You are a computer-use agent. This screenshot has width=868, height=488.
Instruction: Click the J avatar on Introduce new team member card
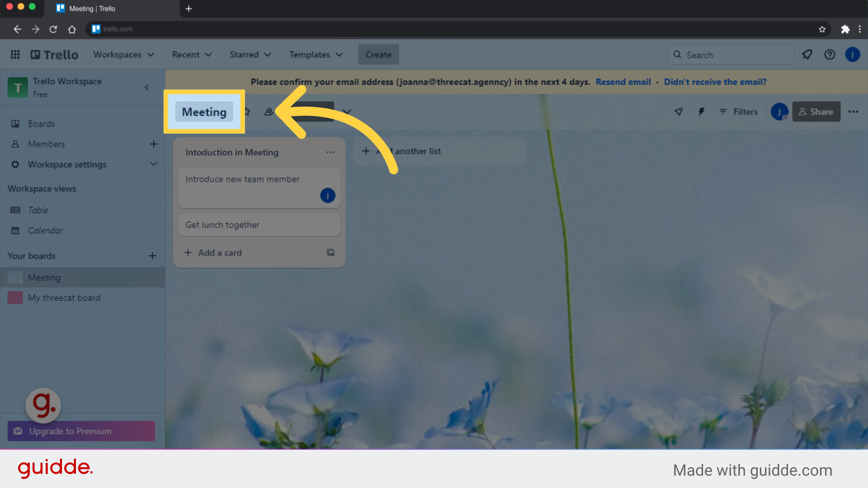pos(328,196)
